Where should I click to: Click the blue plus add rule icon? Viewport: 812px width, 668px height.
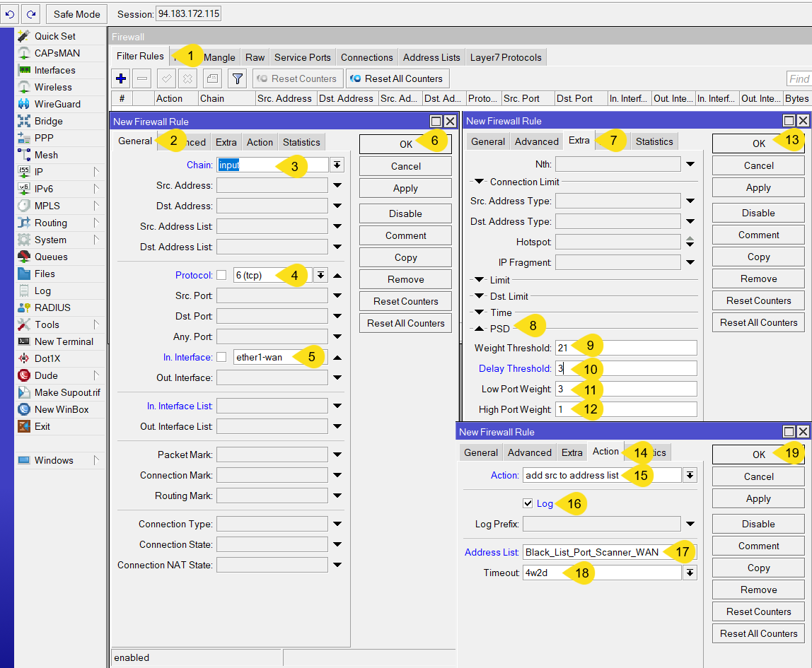[121, 78]
